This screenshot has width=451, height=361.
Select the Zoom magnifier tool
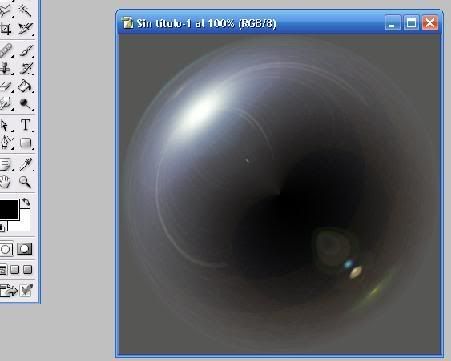(x=25, y=182)
